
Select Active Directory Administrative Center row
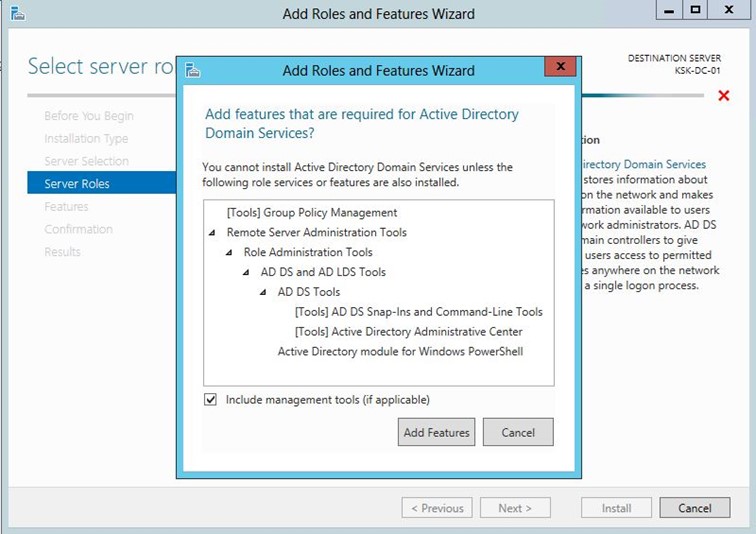[x=408, y=332]
